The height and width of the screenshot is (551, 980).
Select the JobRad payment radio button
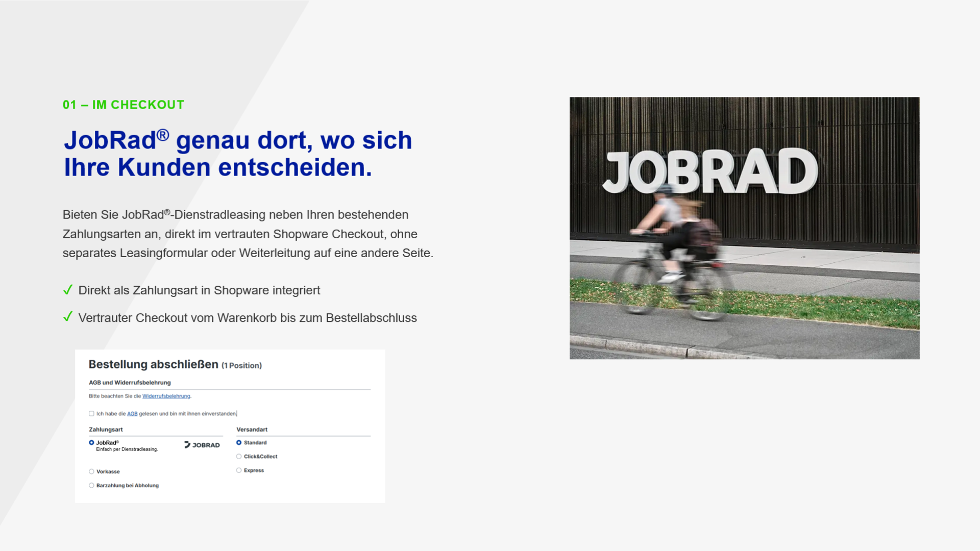91,443
